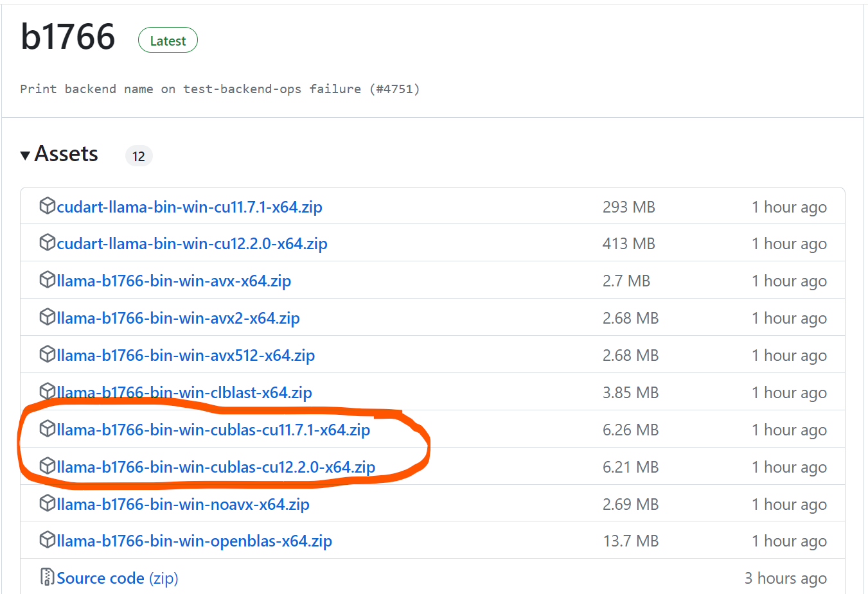868x594 pixels.
Task: Click package icon beside cudart-llama-bin-win-cu11.7.1-x64.zip
Action: 48,206
